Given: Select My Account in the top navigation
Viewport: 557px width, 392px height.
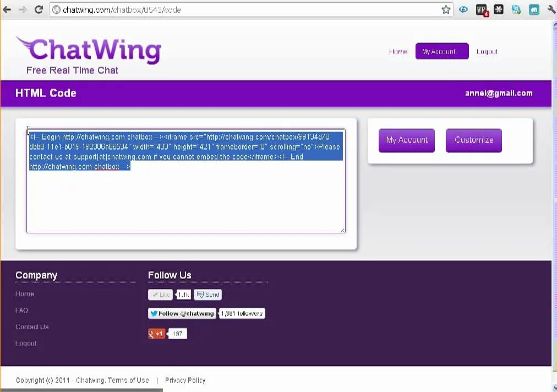Looking at the screenshot, I should coord(442,51).
